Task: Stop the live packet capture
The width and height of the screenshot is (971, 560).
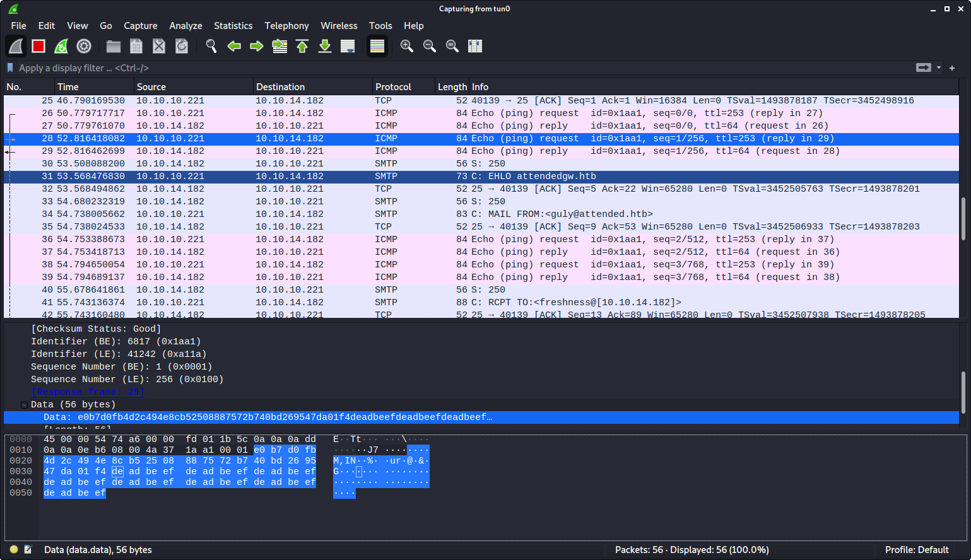Action: (38, 45)
